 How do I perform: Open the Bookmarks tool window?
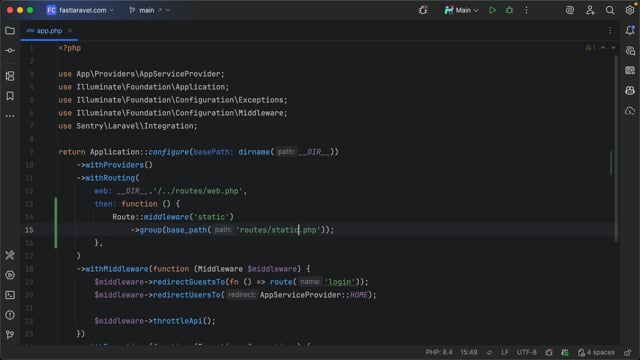click(x=10, y=96)
